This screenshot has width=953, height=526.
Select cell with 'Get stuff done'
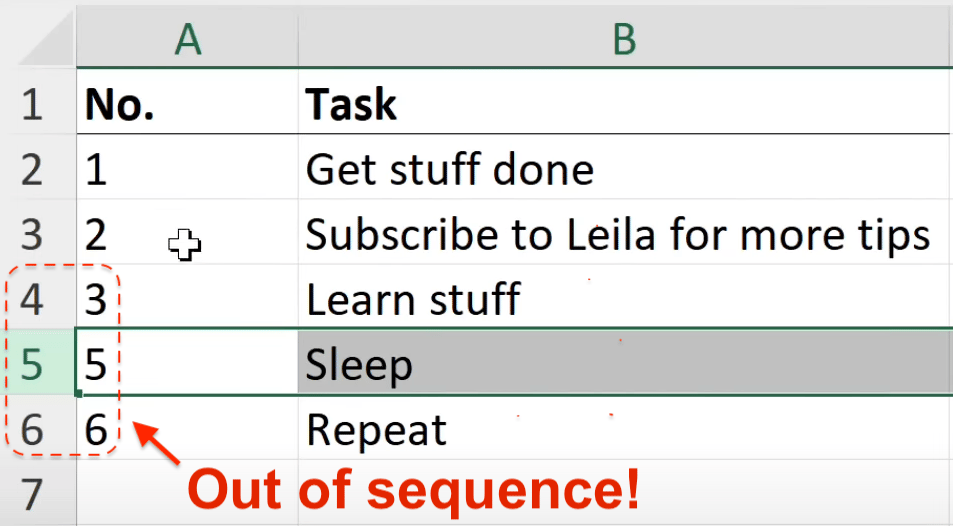click(625, 167)
